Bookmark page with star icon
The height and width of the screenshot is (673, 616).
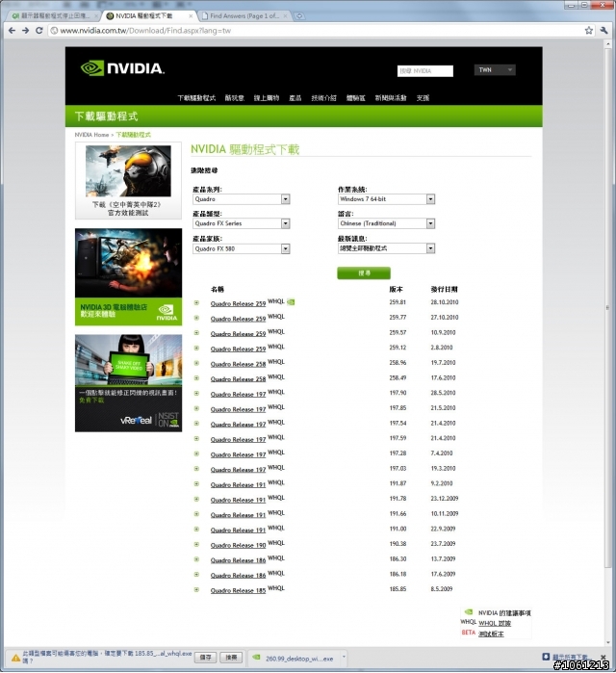[x=589, y=31]
